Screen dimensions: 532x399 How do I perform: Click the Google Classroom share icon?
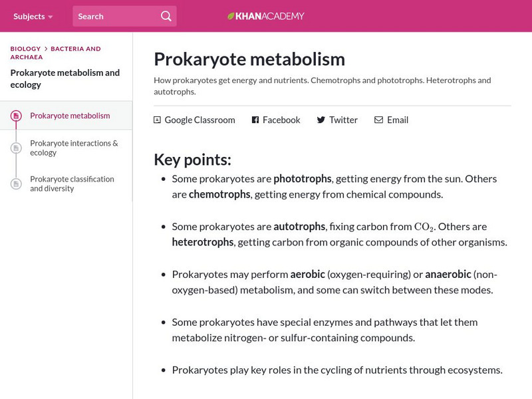point(158,120)
